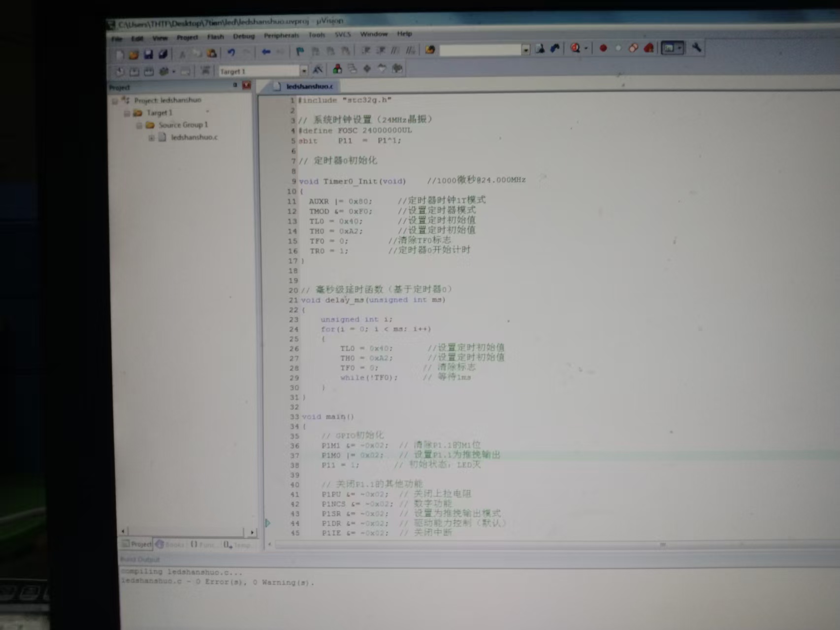Insert a bookmark with the flag icon
Image resolution: width=840 pixels, height=630 pixels.
click(x=299, y=51)
